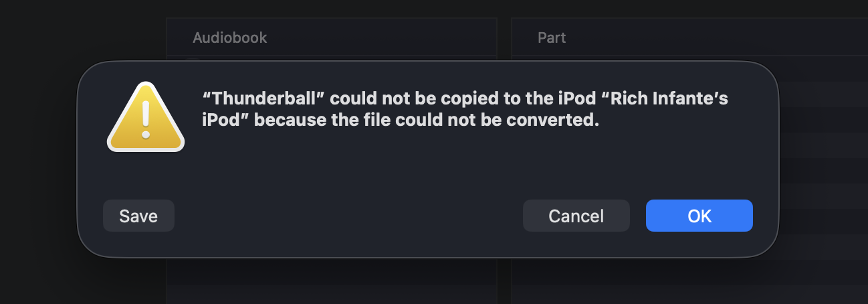Click the divider between Audiobook and Part columns
The image size is (868, 304).
click(x=504, y=37)
